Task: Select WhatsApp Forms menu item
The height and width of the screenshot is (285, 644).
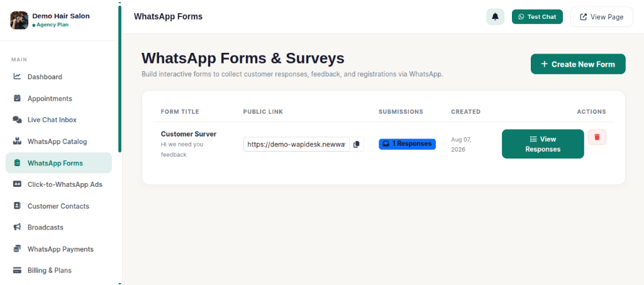Action: [x=58, y=163]
